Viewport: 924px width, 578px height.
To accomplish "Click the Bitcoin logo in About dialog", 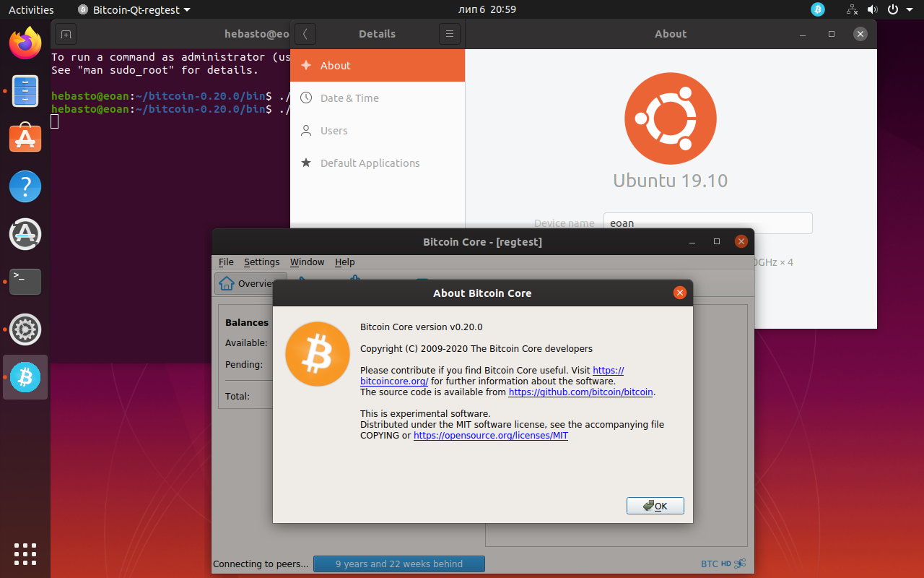I will pyautogui.click(x=318, y=354).
